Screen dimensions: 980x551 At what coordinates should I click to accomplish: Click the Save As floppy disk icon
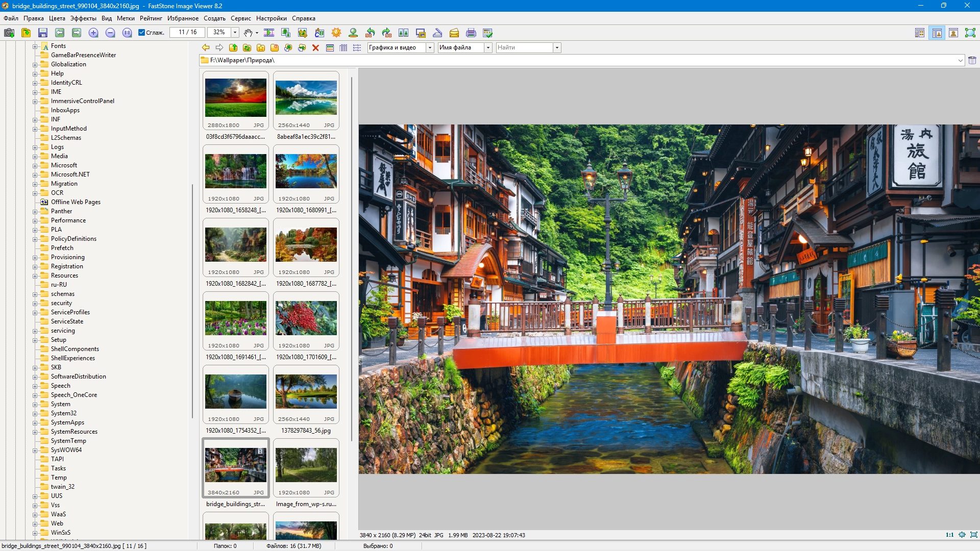point(43,33)
